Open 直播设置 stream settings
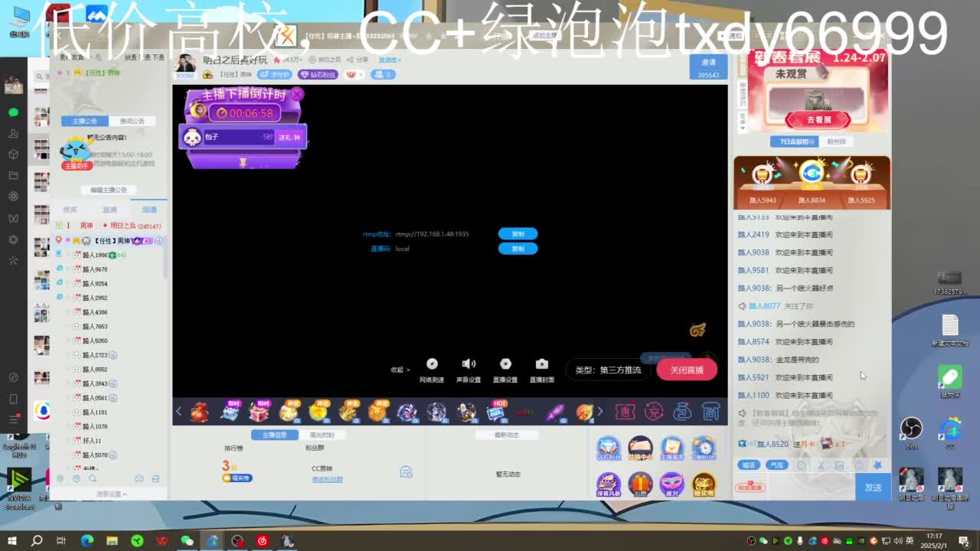Screen dimensions: 980x551 (505, 370)
